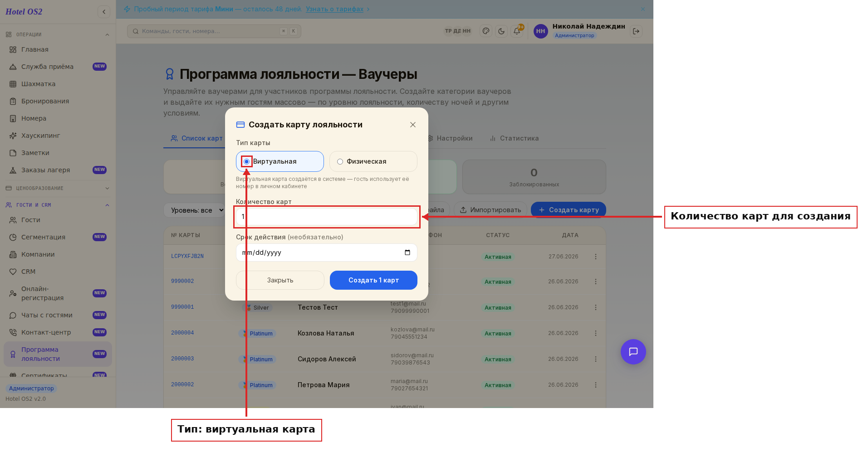Open Бронирования in the sidebar
868x452 pixels.
click(x=58, y=101)
